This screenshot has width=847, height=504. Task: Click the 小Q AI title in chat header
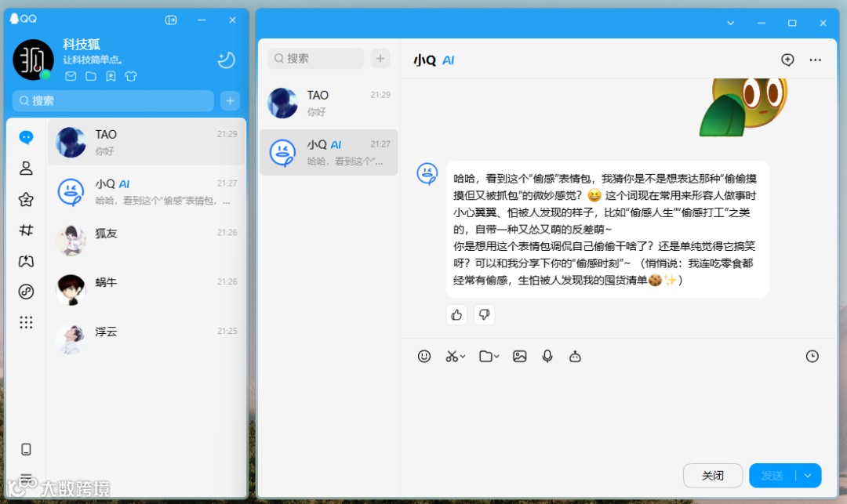pos(434,60)
